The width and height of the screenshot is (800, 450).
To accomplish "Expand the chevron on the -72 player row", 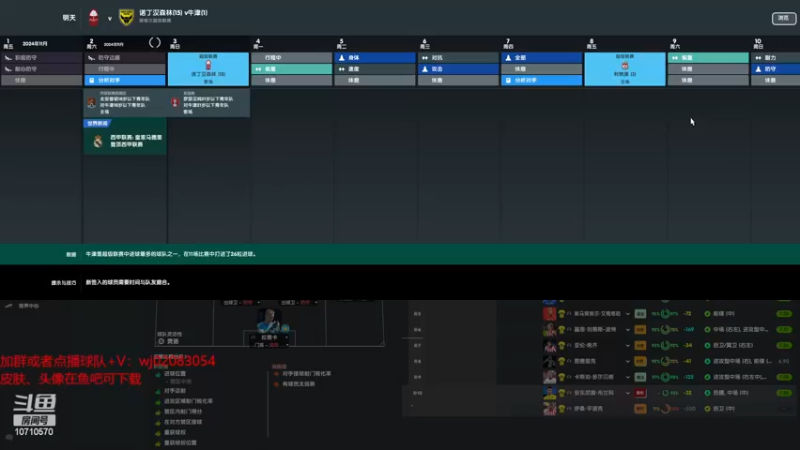I will (x=628, y=314).
